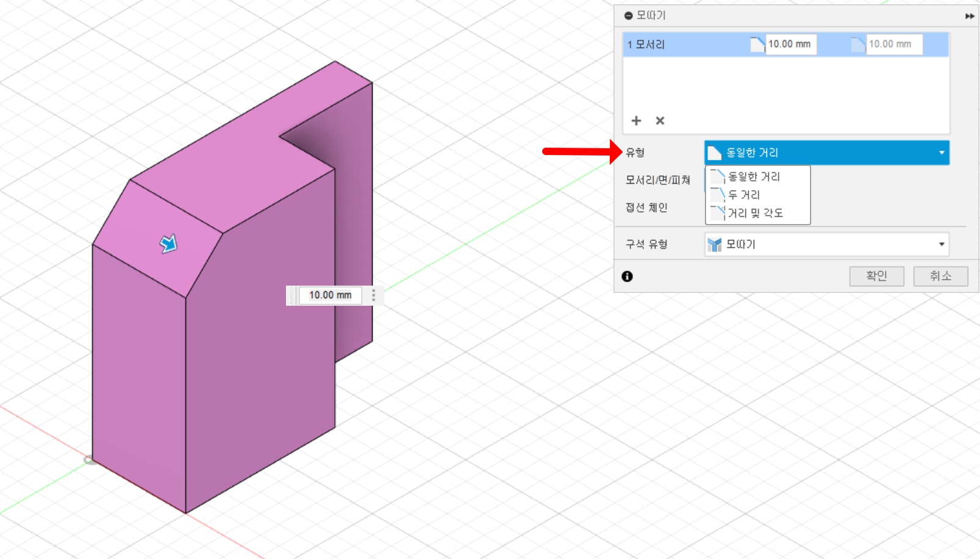
Task: Select the '1 모서리' selection row
Action: click(785, 45)
